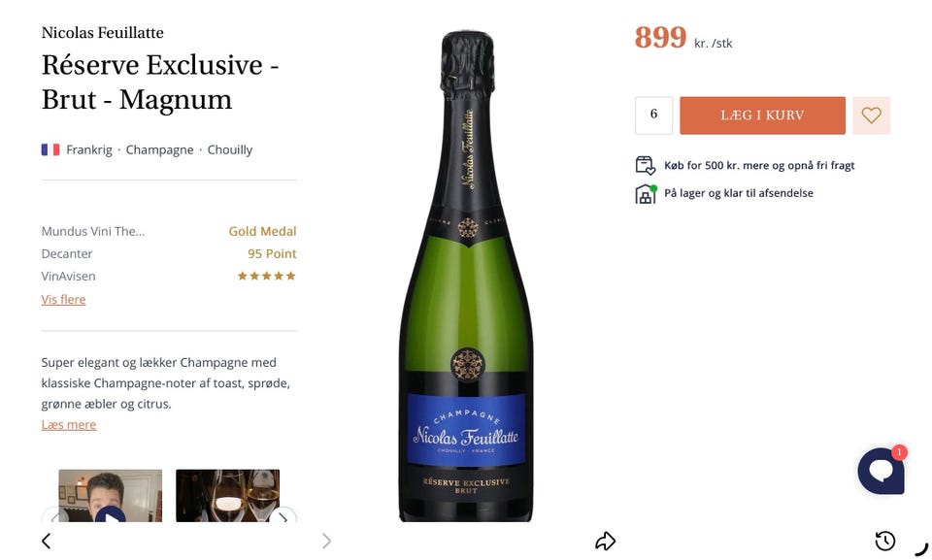Open the wine glasses thumbnail
The image size is (932, 560).
pos(227,496)
